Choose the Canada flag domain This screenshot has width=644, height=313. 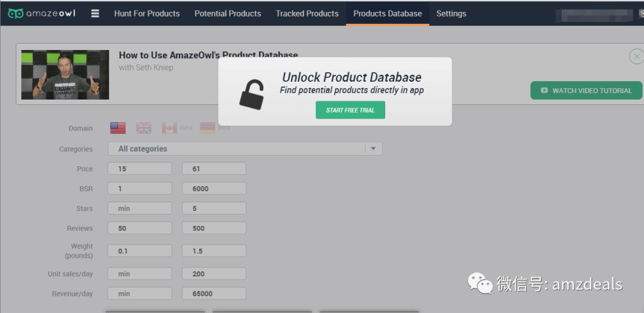click(x=169, y=128)
